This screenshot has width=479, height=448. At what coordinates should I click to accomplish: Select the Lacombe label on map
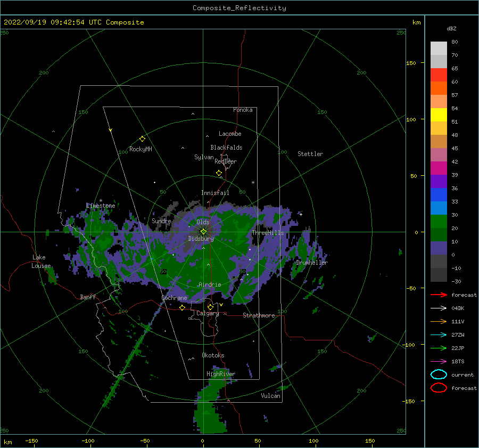pos(230,134)
